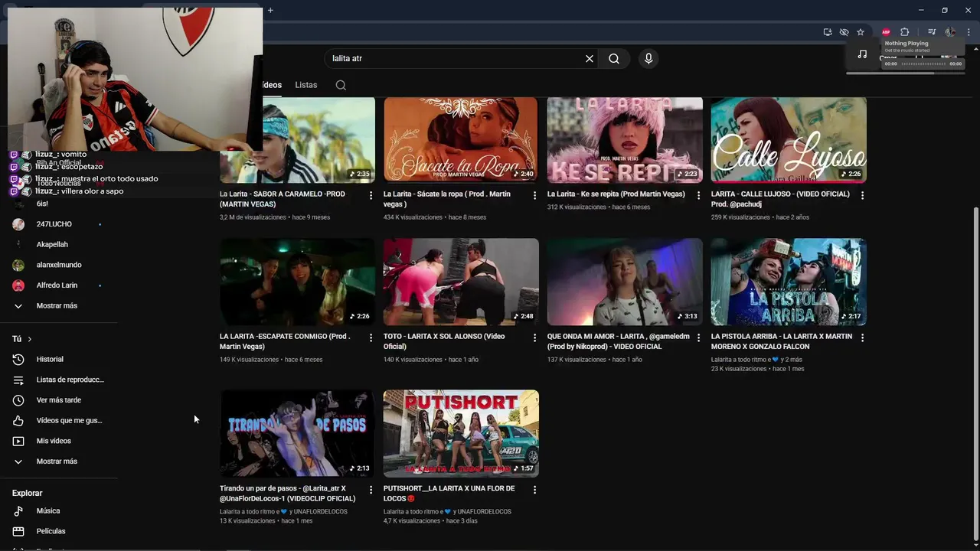Image resolution: width=980 pixels, height=551 pixels.
Task: Play the Sácate la Ropa thumbnail
Action: pos(461,140)
